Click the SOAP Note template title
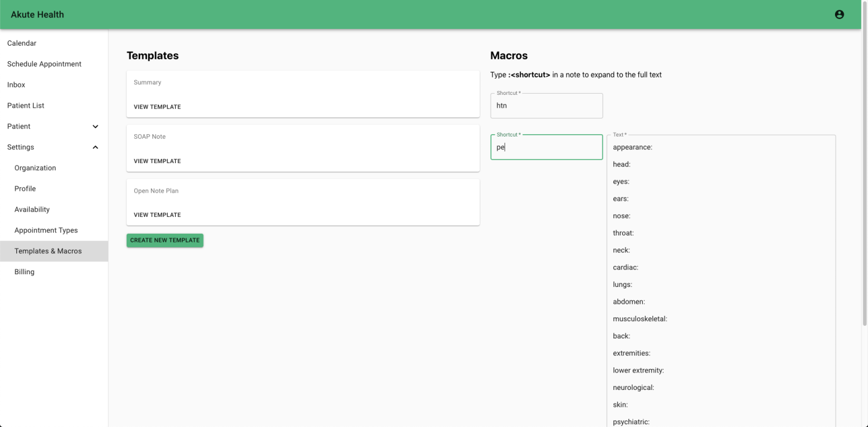The image size is (868, 427). pyautogui.click(x=150, y=137)
